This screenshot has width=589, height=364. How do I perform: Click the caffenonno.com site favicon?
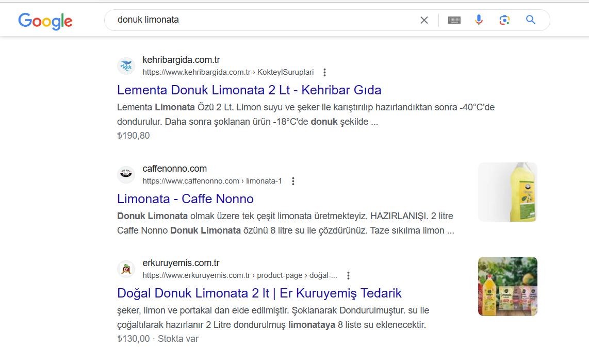pos(126,175)
